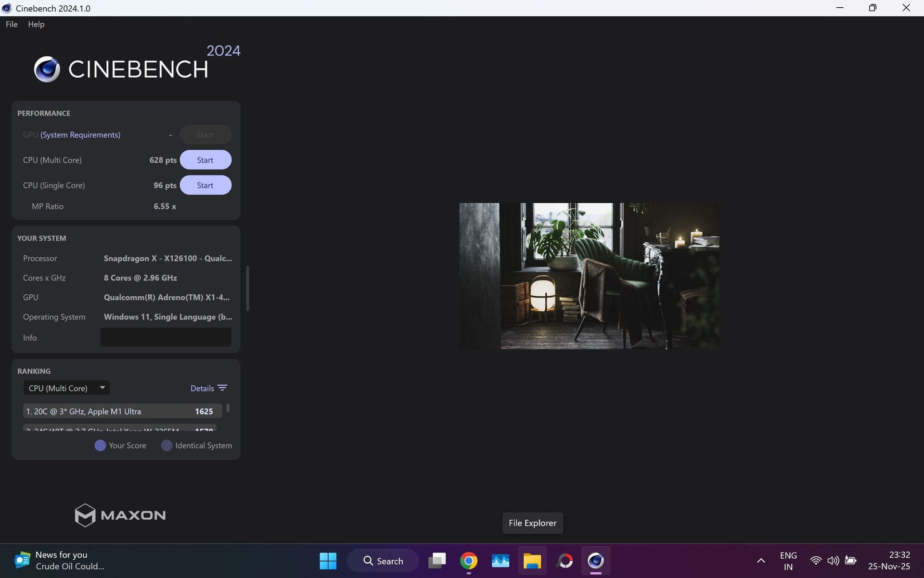The image size is (924, 578).
Task: Click the rendered room scene thumbnail
Action: pyautogui.click(x=590, y=276)
